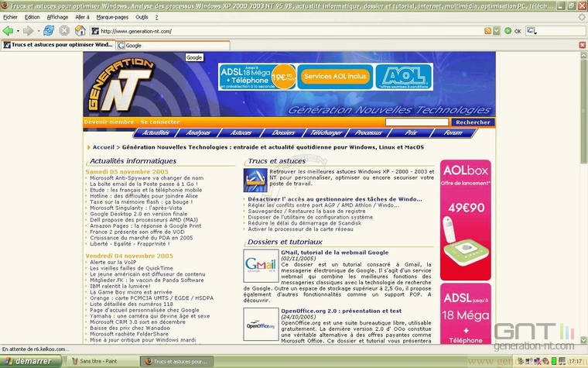Screen dimensions: 588x368
Task: Open the Dossiers navigation tab
Action: pos(283,132)
